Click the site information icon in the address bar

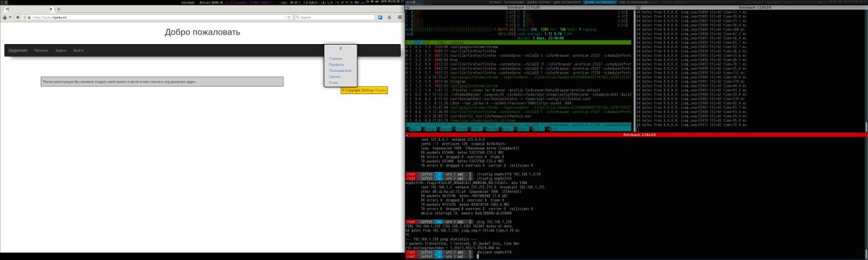[24, 17]
